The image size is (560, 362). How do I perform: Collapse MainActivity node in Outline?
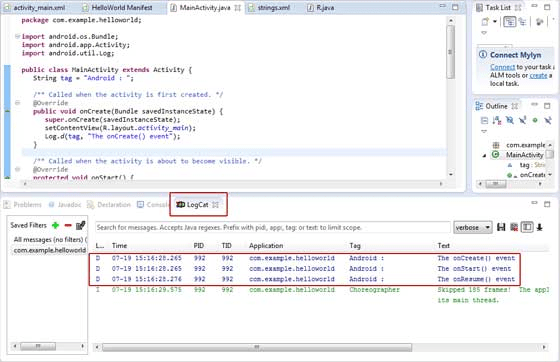point(484,155)
